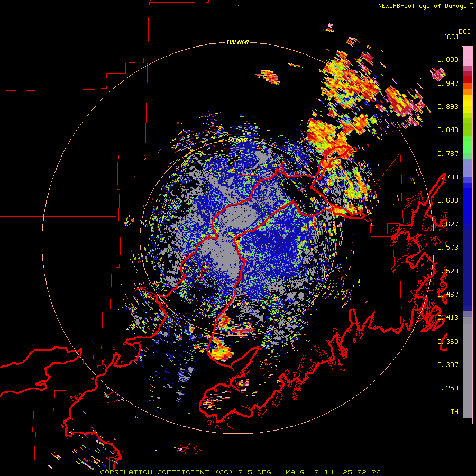Screen dimensions: 476x476
Task: Click the 100 NMI range ring label
Action: 237,42
